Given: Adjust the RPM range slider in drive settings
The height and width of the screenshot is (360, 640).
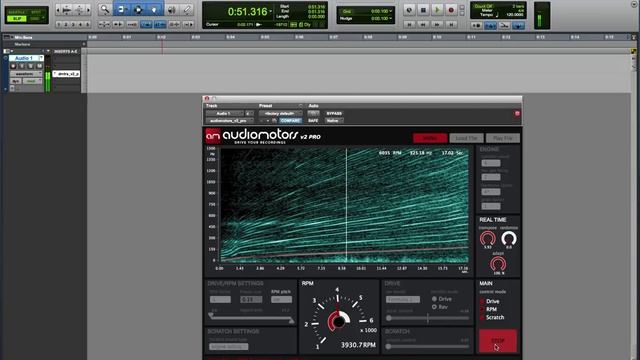Looking at the screenshot, I should [251, 318].
